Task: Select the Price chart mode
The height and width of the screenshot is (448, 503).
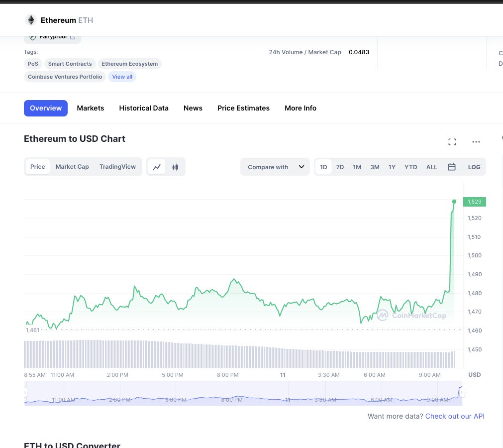Action: (37, 167)
